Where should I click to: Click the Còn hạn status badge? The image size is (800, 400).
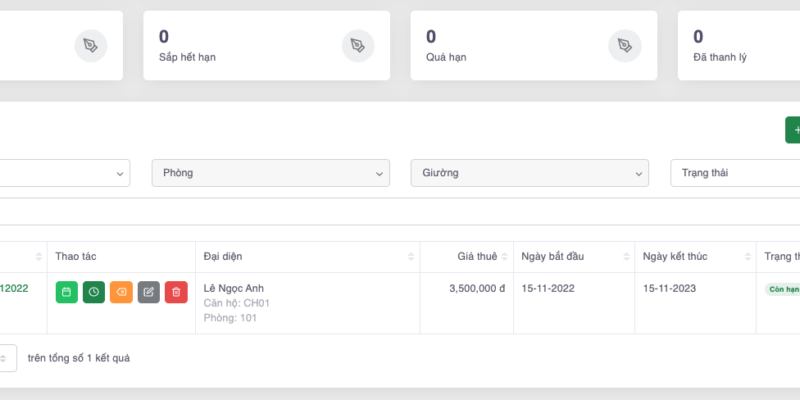coord(782,289)
